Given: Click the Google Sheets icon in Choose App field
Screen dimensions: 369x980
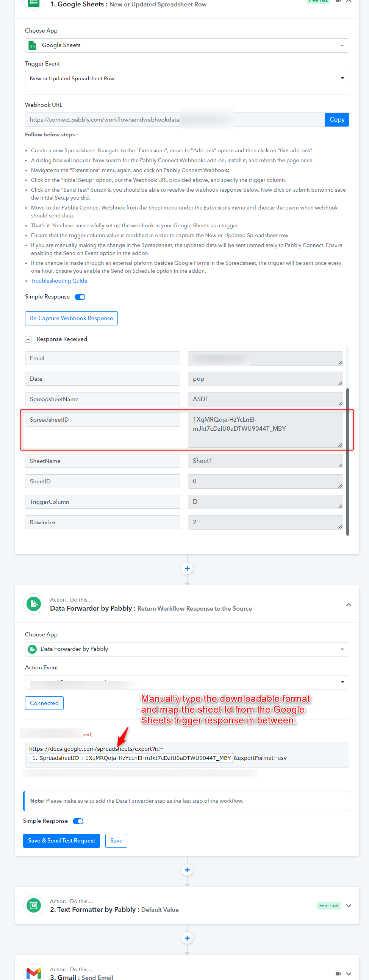Looking at the screenshot, I should (32, 46).
